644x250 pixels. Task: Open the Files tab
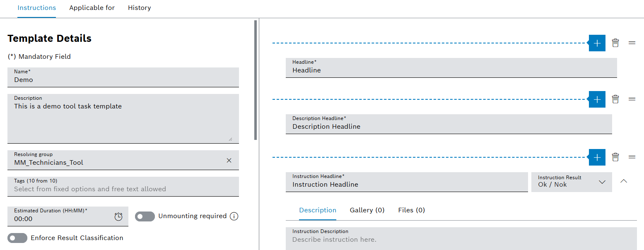(x=411, y=210)
